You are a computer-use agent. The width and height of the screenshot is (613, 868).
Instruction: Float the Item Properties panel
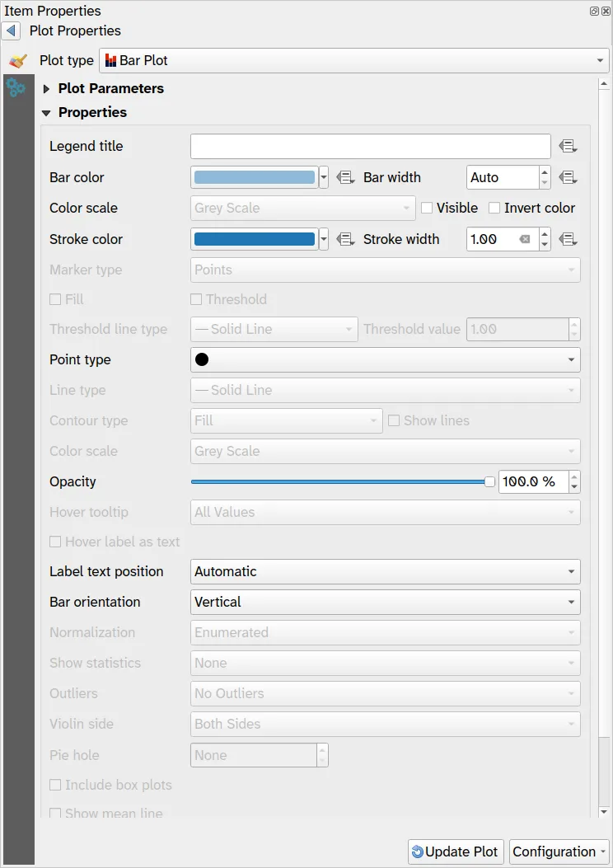coord(594,12)
